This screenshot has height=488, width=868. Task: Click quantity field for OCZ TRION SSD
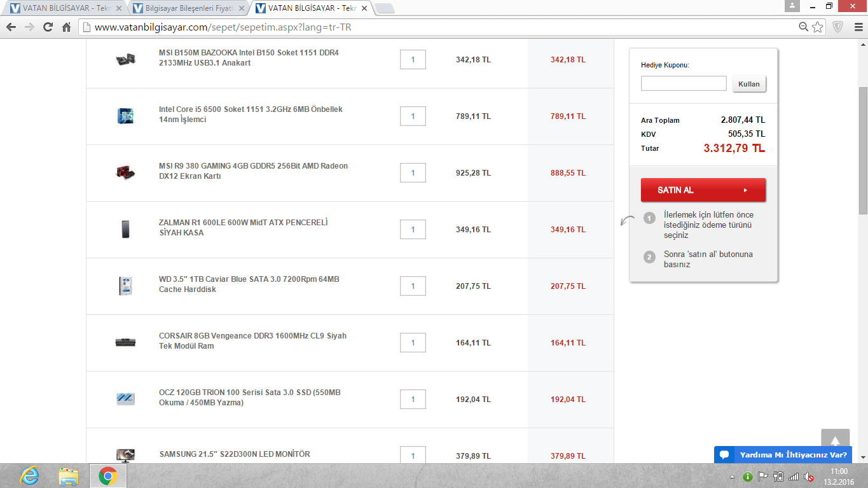[413, 400]
